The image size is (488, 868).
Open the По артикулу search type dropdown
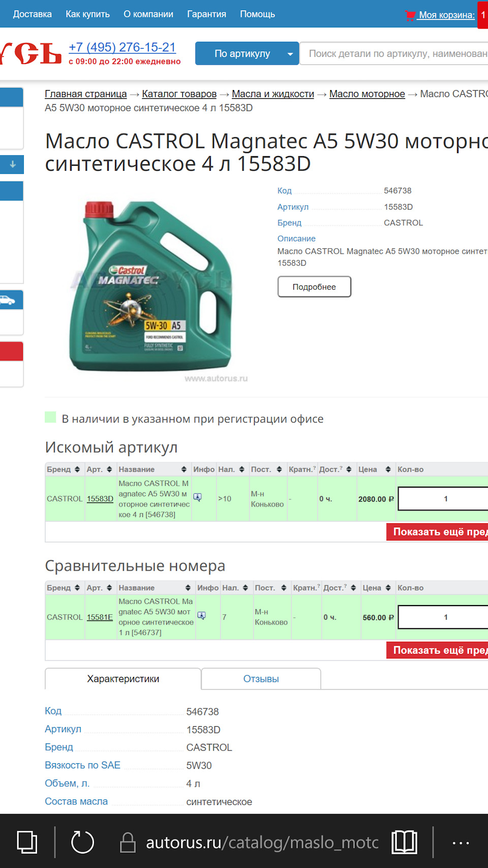click(x=247, y=53)
